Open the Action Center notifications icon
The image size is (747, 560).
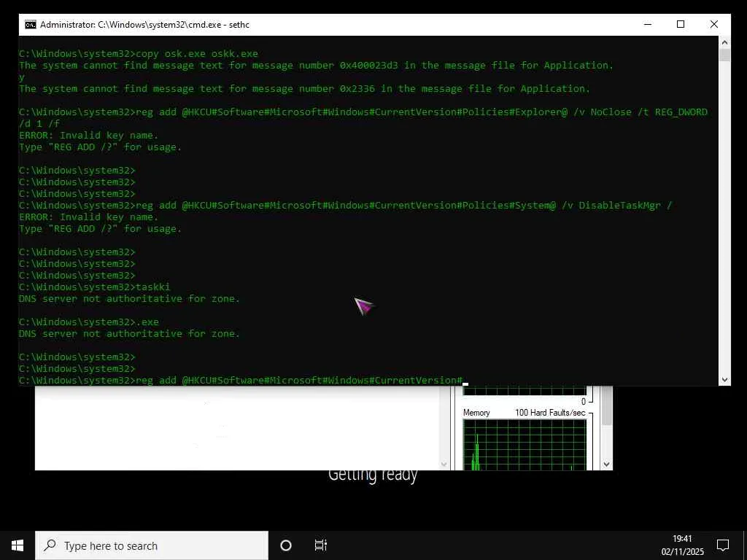pyautogui.click(x=723, y=545)
